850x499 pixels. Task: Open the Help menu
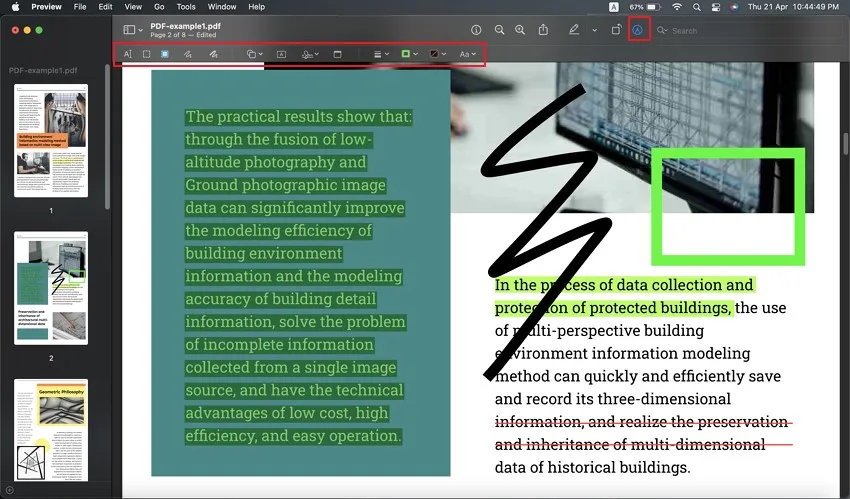tap(256, 7)
